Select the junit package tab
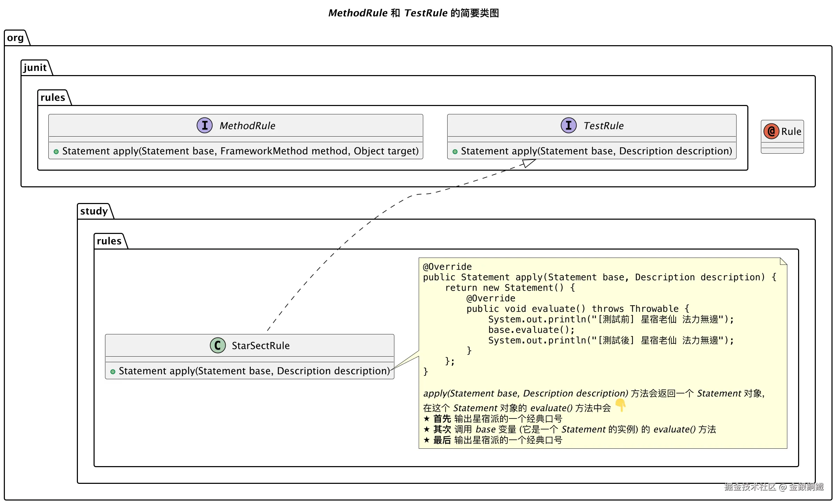 tap(35, 68)
